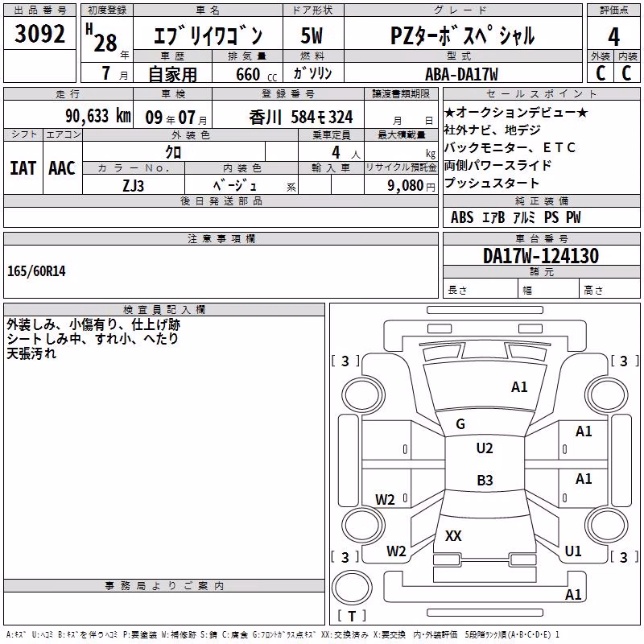Click the vehicle history 自家用
Image resolution: width=644 pixels, height=644 pixels.
[172, 74]
